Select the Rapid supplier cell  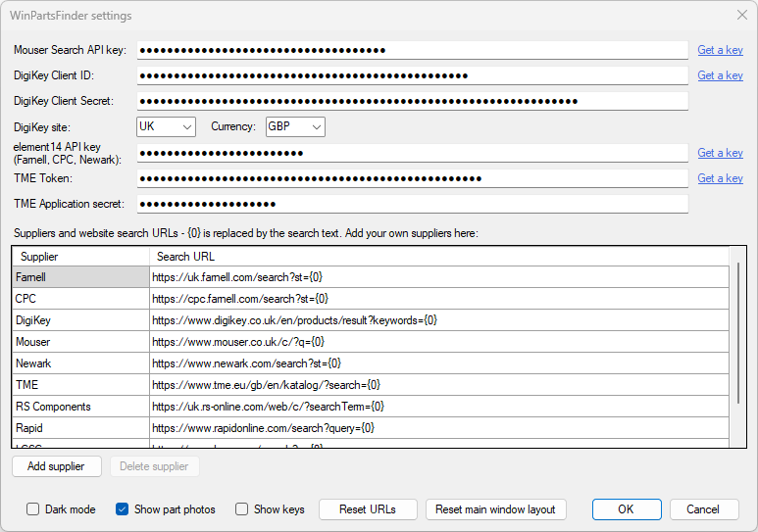click(80, 427)
